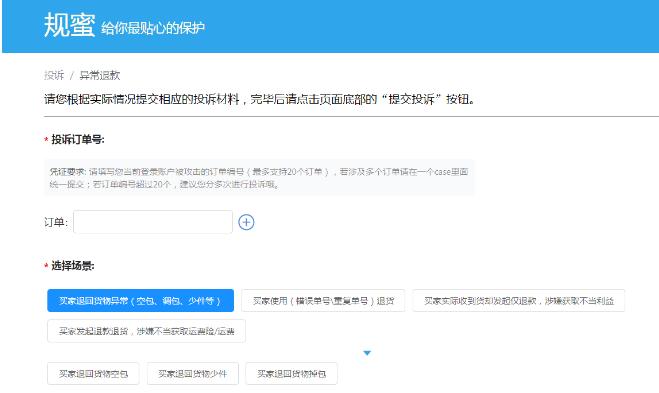This screenshot has height=393, width=659.
Task: Click the 投诉订单号 label
Action: [x=78, y=140]
